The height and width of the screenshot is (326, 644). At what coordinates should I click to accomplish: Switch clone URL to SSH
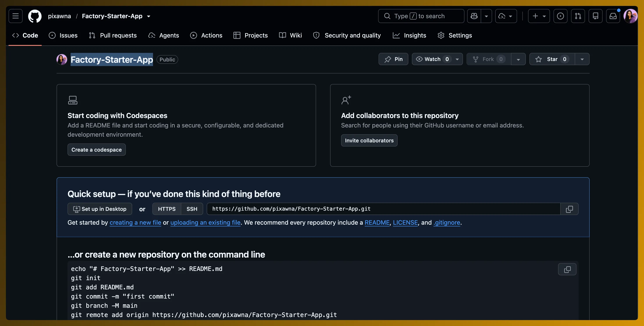192,209
